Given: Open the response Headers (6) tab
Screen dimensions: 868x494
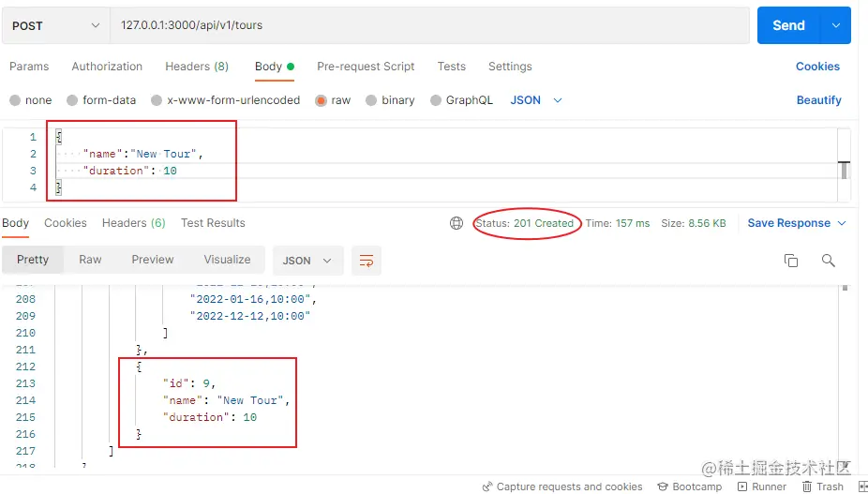Looking at the screenshot, I should click(x=133, y=223).
